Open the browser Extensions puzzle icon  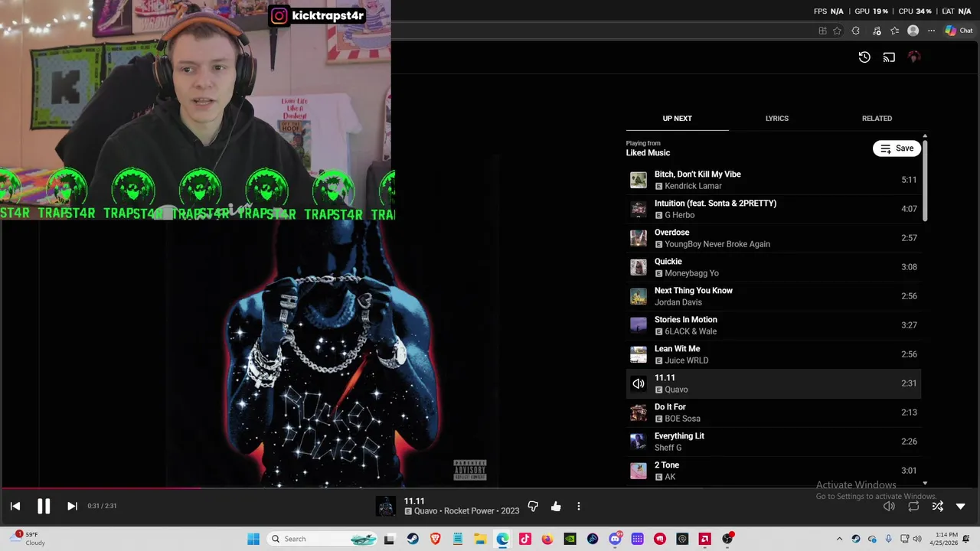tap(856, 31)
